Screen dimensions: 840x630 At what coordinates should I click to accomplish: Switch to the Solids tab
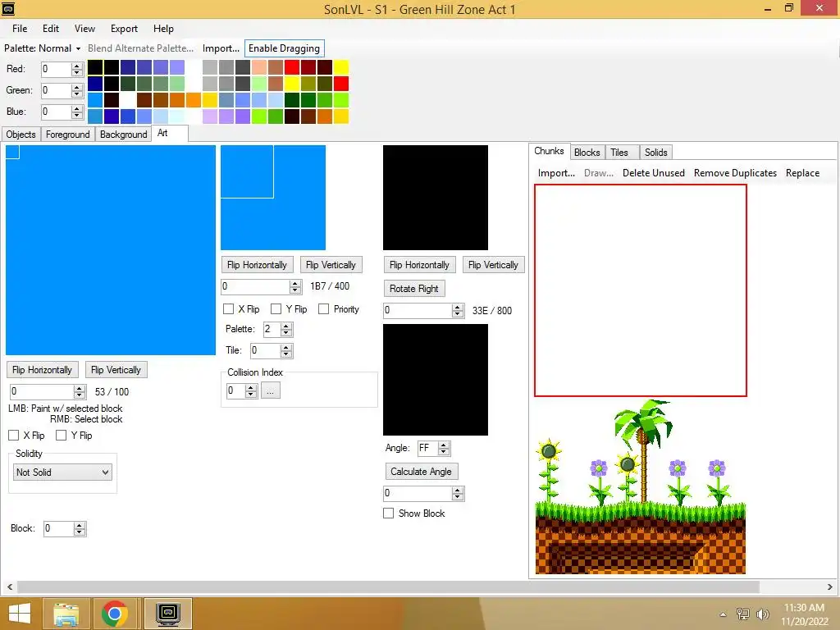click(x=655, y=153)
